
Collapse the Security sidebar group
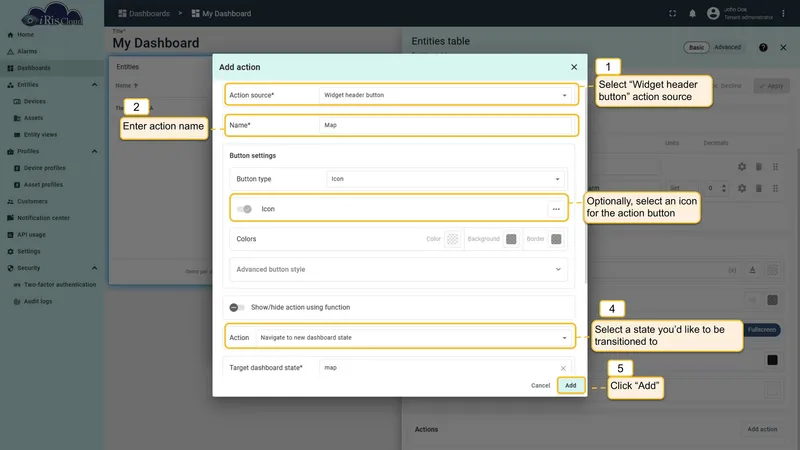tap(94, 268)
